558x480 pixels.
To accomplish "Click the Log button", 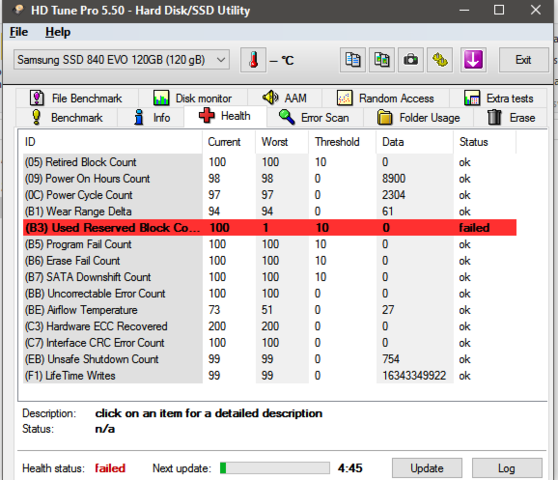I will point(507,468).
